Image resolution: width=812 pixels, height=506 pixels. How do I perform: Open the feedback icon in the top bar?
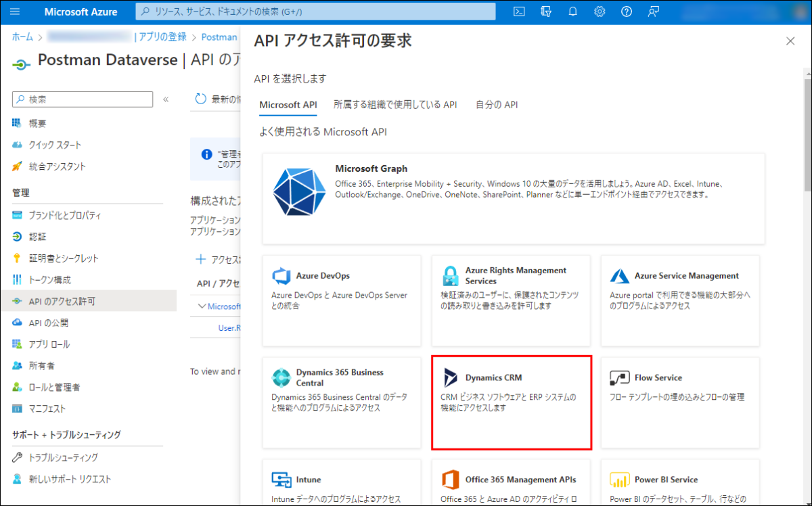tap(653, 11)
